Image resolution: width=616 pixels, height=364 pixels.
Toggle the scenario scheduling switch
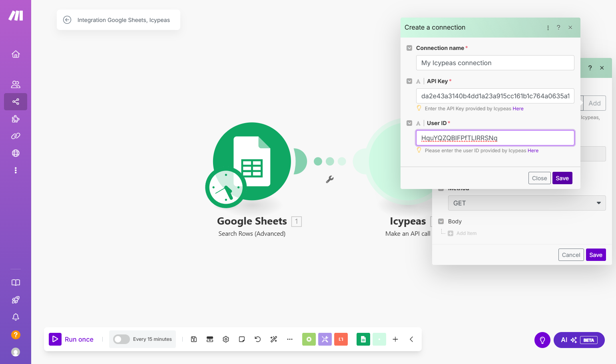[122, 339]
